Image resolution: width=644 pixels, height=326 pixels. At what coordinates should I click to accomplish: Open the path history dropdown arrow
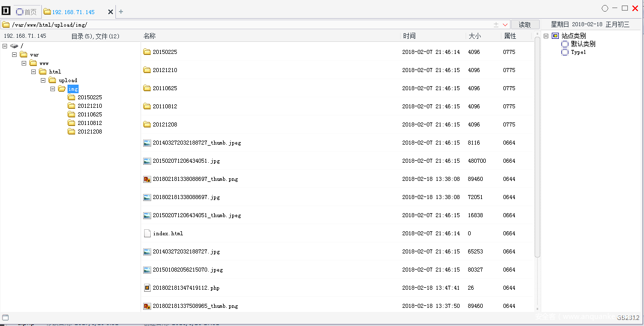click(505, 25)
